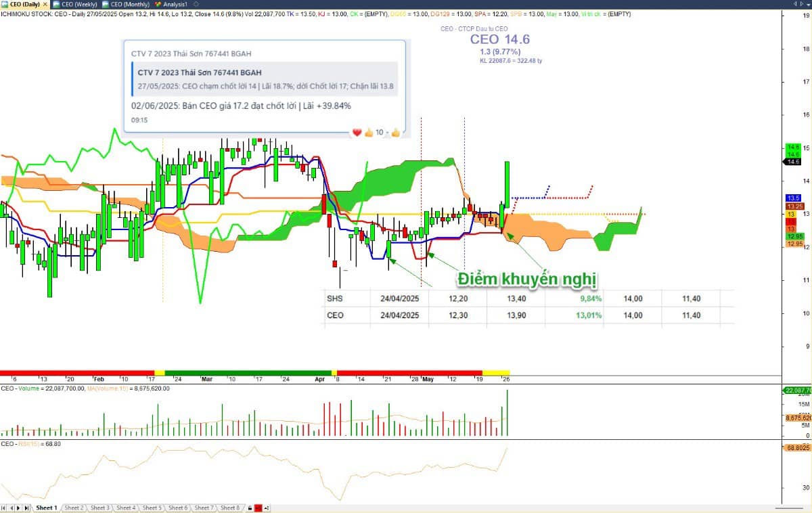Viewport: 812px width, 513px height.
Task: Jump to first sheet with first-sheet arrow
Action: click(3, 508)
